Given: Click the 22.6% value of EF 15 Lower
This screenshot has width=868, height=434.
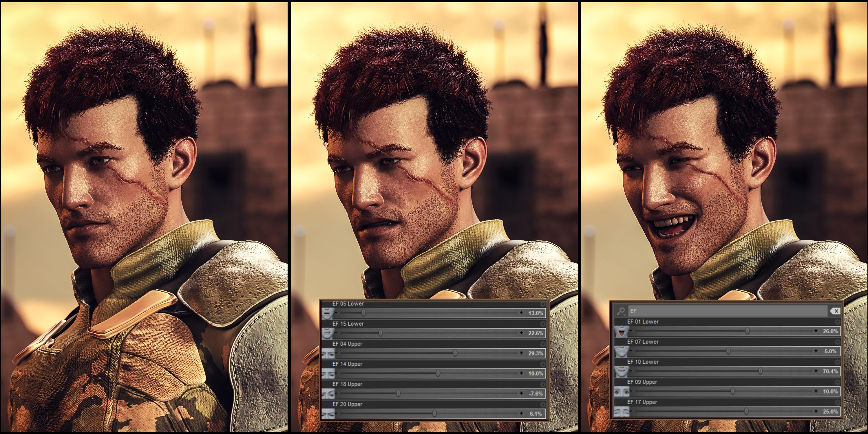Looking at the screenshot, I should click(536, 333).
